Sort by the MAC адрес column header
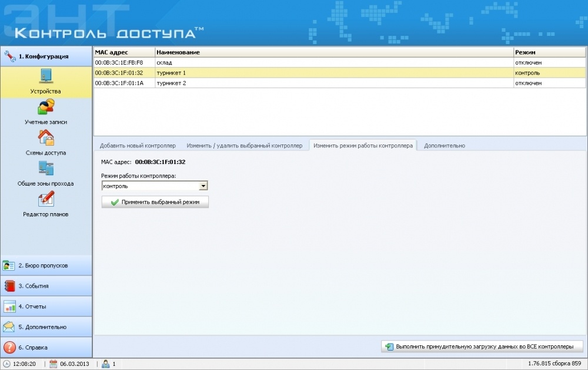Image resolution: width=588 pixels, height=370 pixels. [124, 52]
